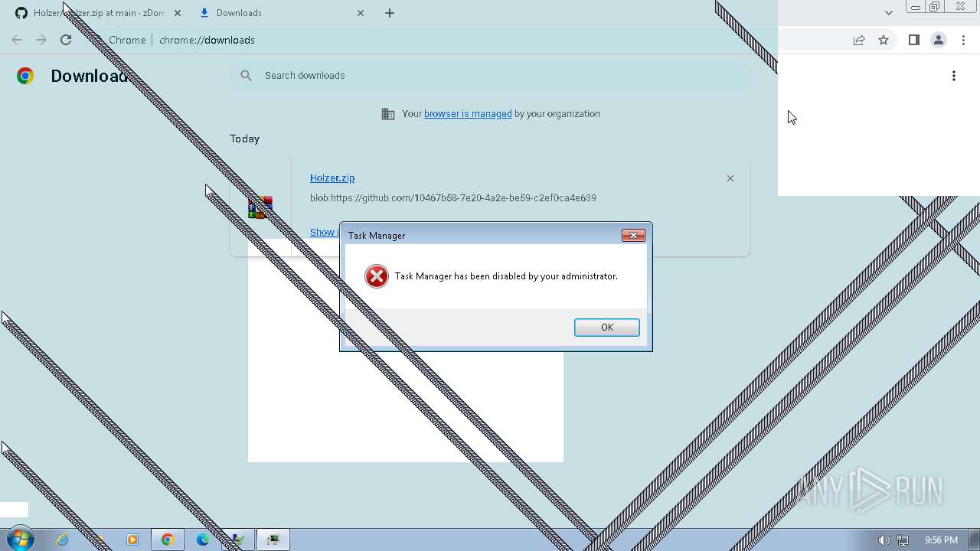Image resolution: width=980 pixels, height=551 pixels.
Task: Open the network tray icon
Action: point(903,540)
